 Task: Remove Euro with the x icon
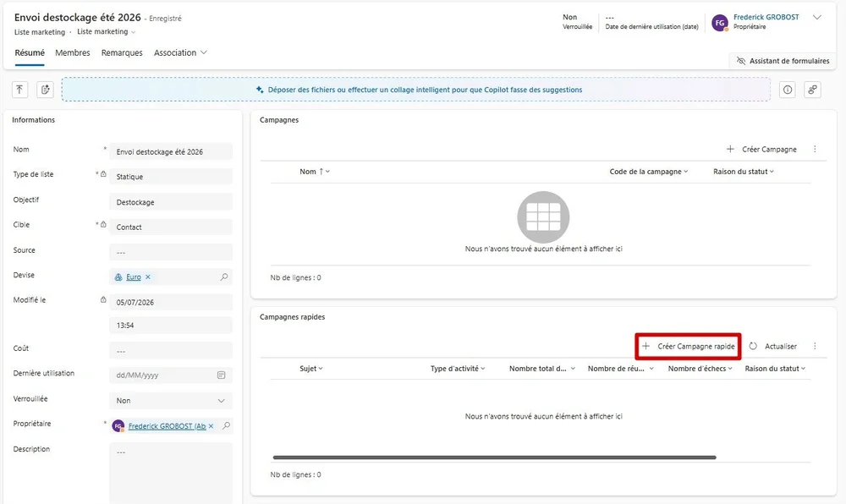tap(148, 277)
